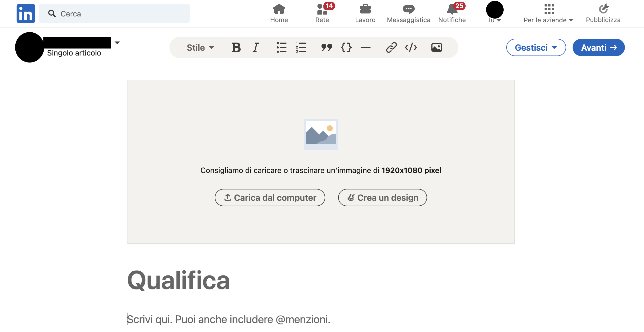Toggle bold text formatting
The width and height of the screenshot is (644, 332).
(236, 48)
